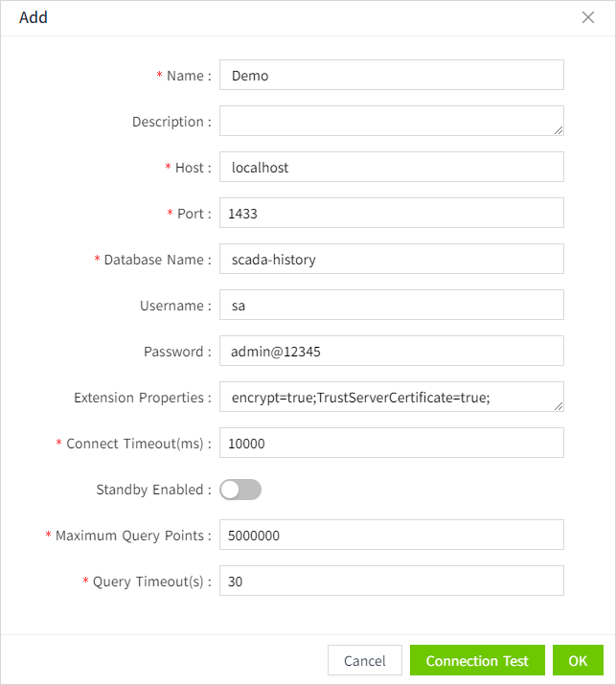The height and width of the screenshot is (685, 616).
Task: Edit the Query Timeout(s) field
Action: (x=391, y=582)
